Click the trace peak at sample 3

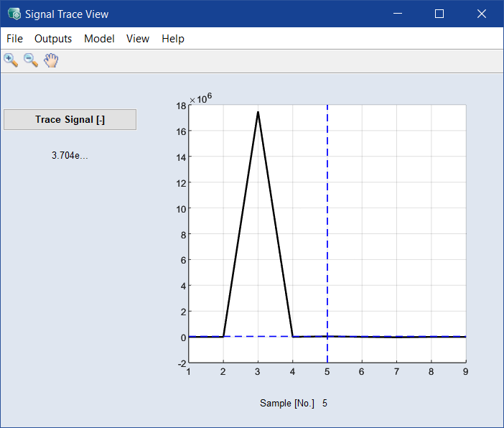(x=258, y=112)
